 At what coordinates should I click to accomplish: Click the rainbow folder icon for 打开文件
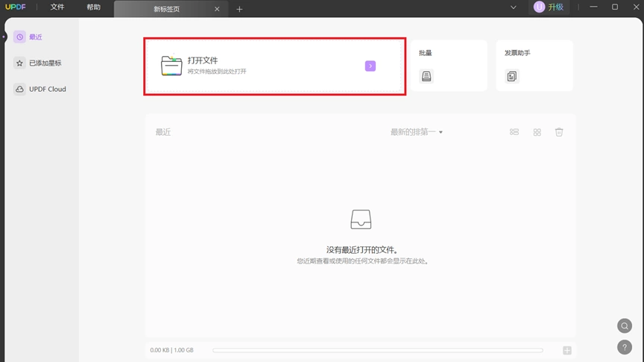(171, 66)
